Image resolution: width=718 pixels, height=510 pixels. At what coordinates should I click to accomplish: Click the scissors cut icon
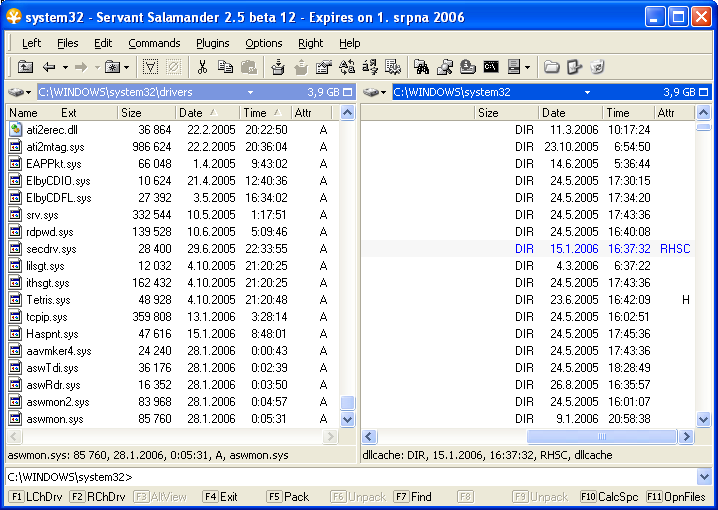point(202,67)
